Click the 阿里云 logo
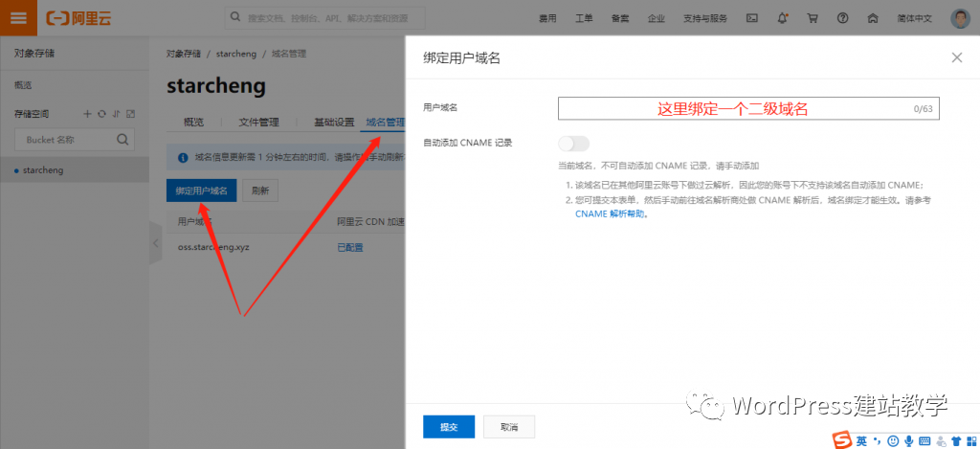This screenshot has height=449, width=980. click(78, 18)
